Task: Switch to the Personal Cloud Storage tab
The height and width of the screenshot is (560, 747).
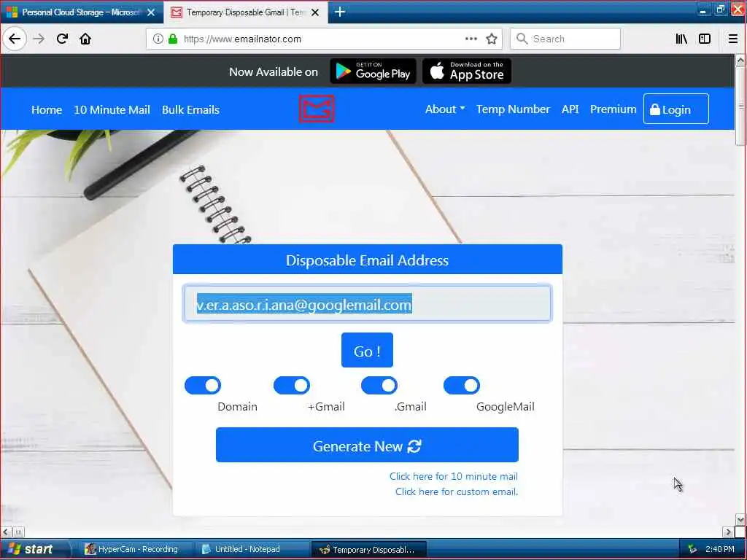Action: pos(81,12)
